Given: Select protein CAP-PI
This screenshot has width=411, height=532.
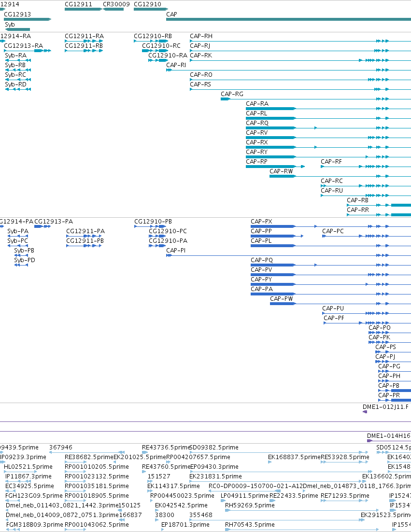Looking at the screenshot, I should coord(288,255).
